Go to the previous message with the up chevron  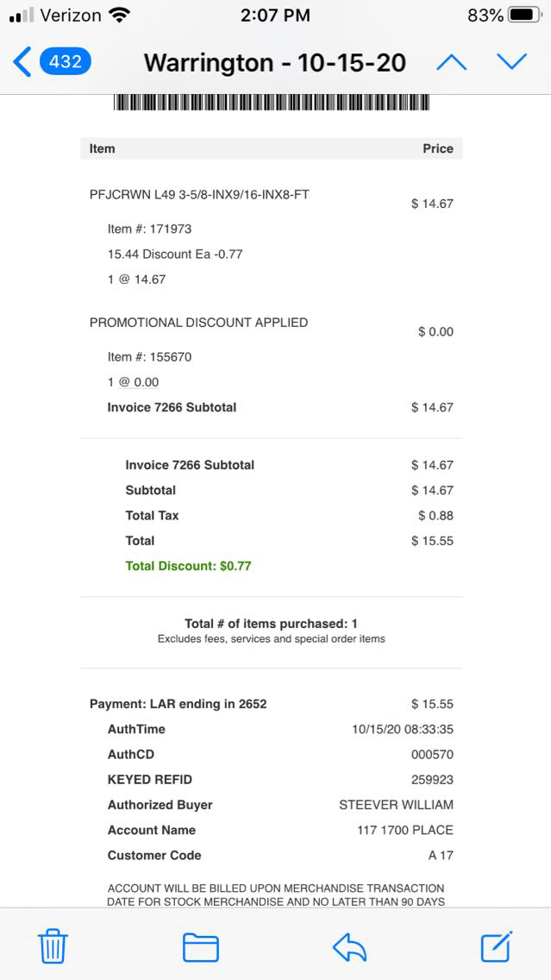tap(452, 62)
